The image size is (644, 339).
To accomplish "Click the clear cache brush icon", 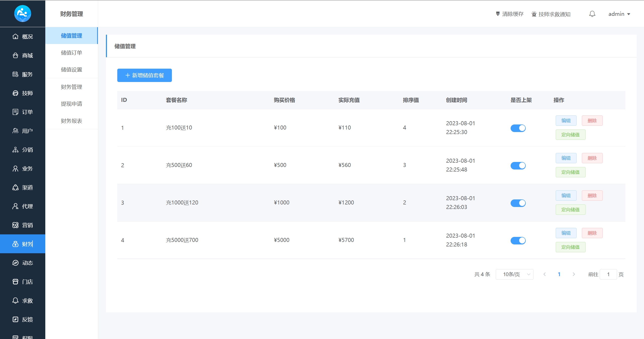I will point(498,14).
